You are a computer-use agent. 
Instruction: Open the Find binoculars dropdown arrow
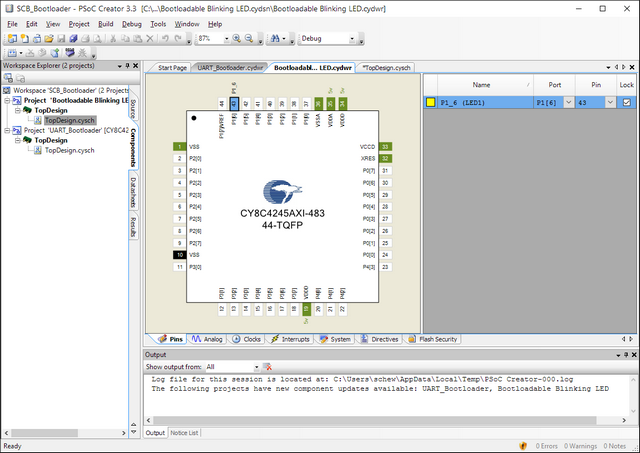pyautogui.click(x=284, y=38)
